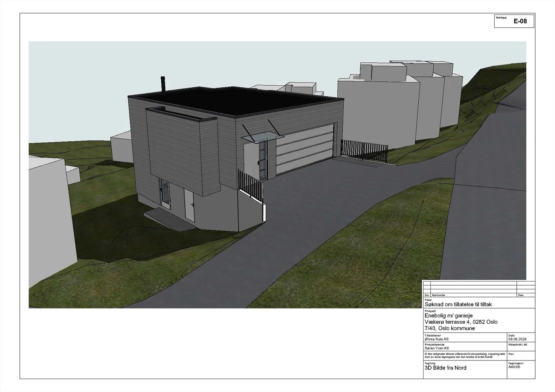Click the "Fase:" label
Viewport: 555px width, 392px height.
[x=428, y=300]
